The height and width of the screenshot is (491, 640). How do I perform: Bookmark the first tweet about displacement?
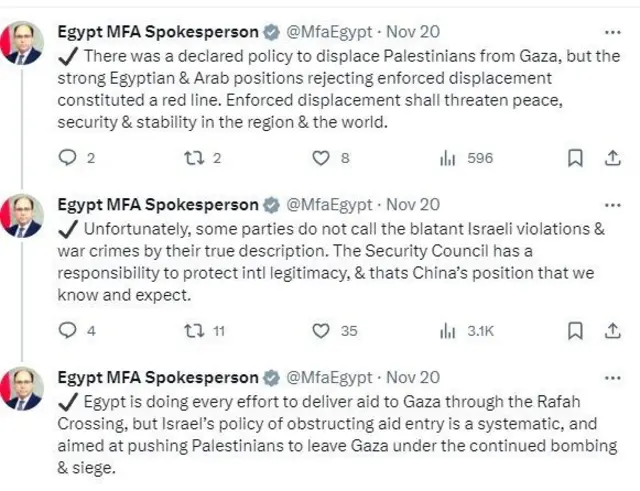pyautogui.click(x=575, y=158)
